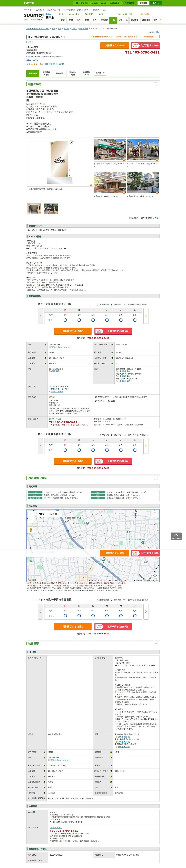
Task: Select the 注文住宅 navigation tab
Action: [x=104, y=20]
